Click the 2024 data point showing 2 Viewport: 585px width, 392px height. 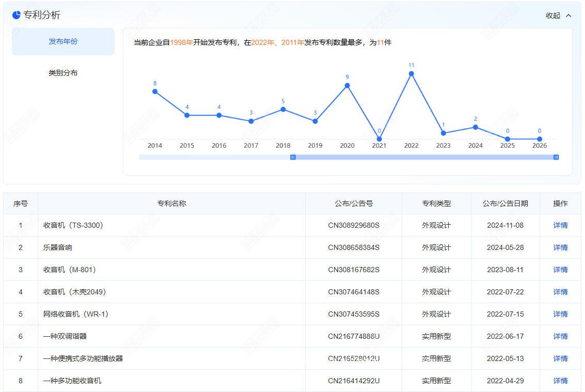coord(476,127)
